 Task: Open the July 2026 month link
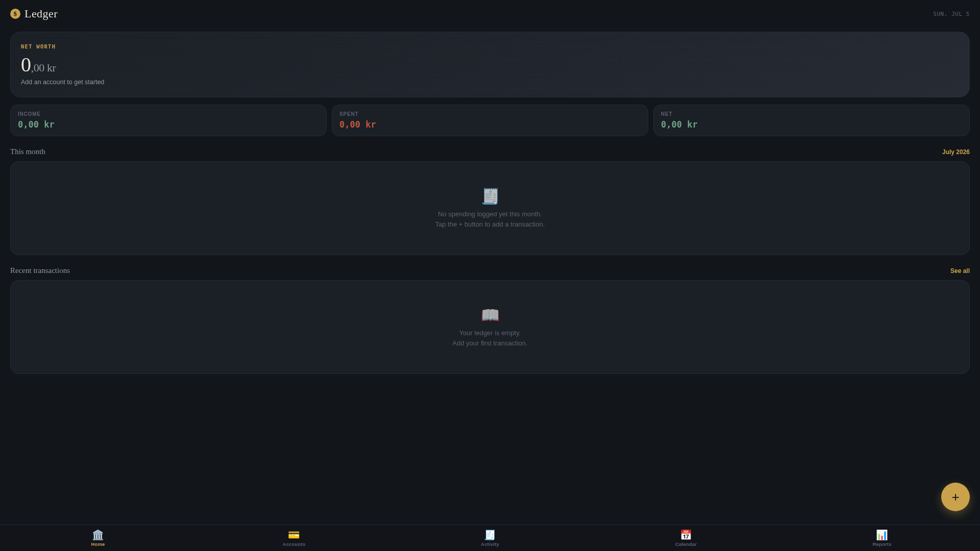[x=955, y=152]
